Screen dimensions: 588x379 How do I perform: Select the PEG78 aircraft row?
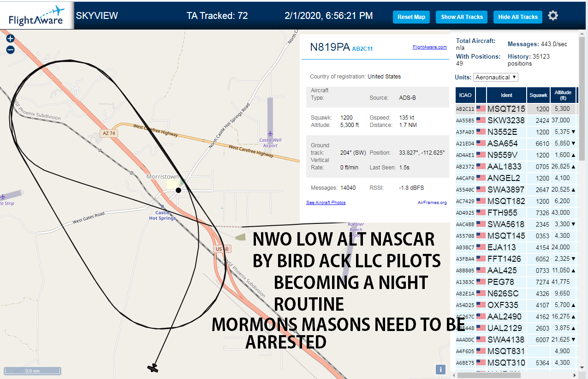(x=516, y=282)
